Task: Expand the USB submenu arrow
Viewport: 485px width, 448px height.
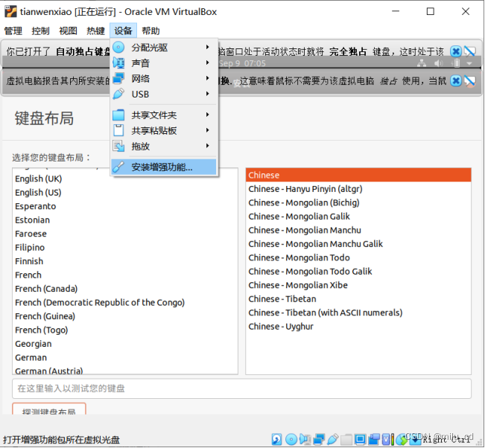Action: click(208, 93)
